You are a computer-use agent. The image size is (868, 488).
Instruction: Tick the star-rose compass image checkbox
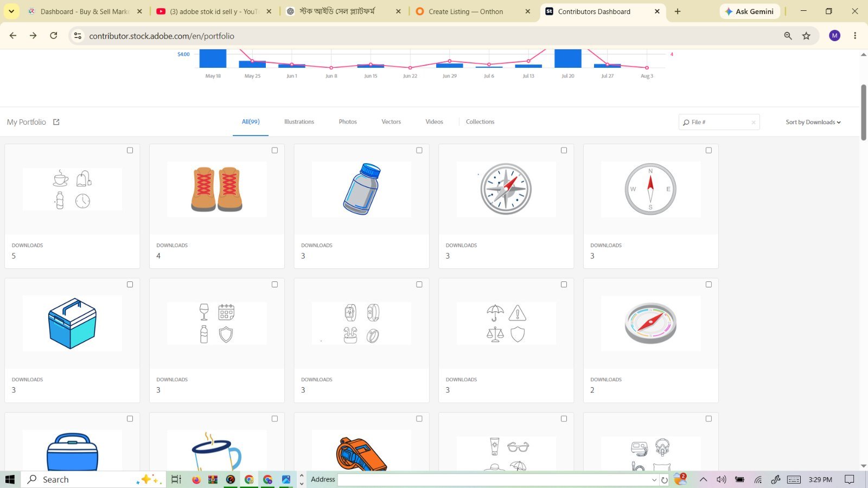(x=564, y=150)
